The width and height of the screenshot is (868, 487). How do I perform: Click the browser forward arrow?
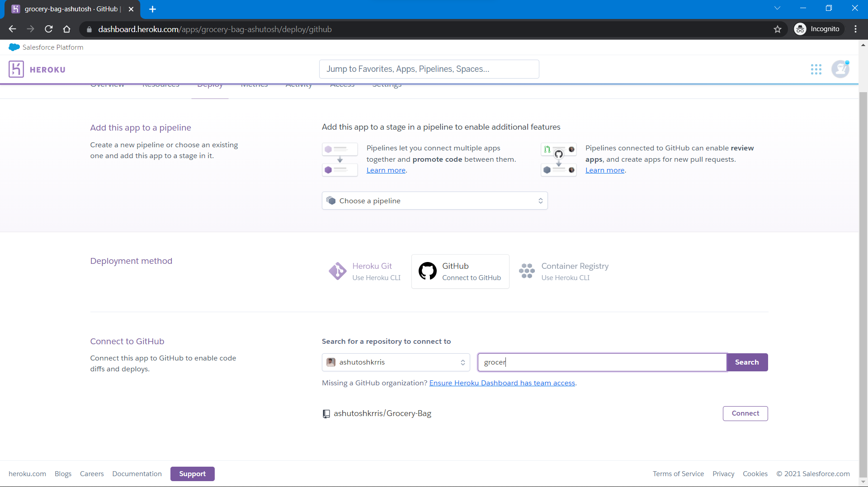(x=30, y=29)
